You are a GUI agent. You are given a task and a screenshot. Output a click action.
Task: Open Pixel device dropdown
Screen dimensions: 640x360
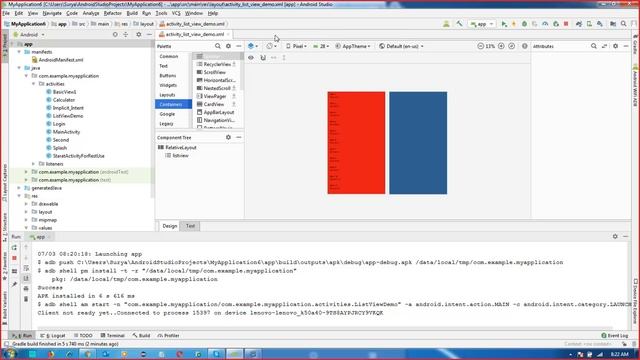[296, 46]
